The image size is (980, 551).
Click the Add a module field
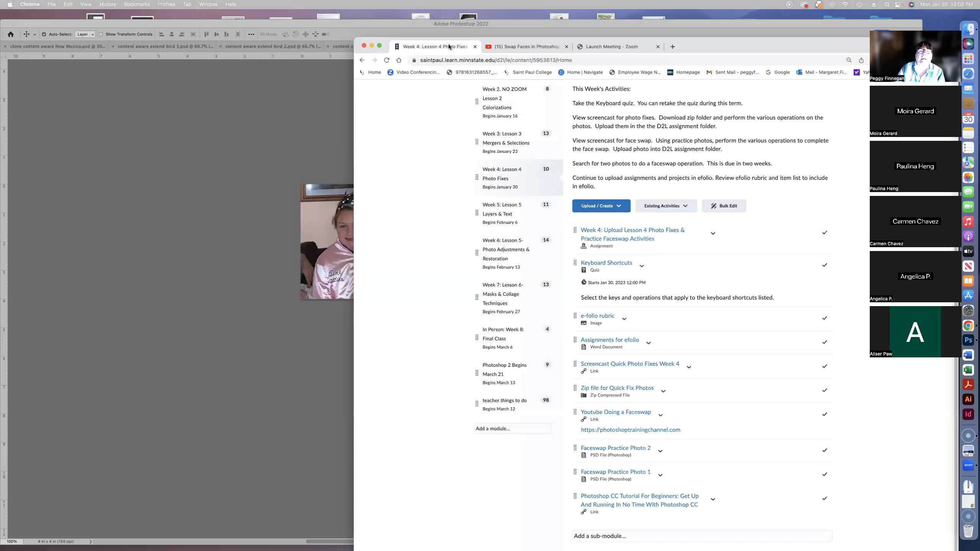(512, 428)
